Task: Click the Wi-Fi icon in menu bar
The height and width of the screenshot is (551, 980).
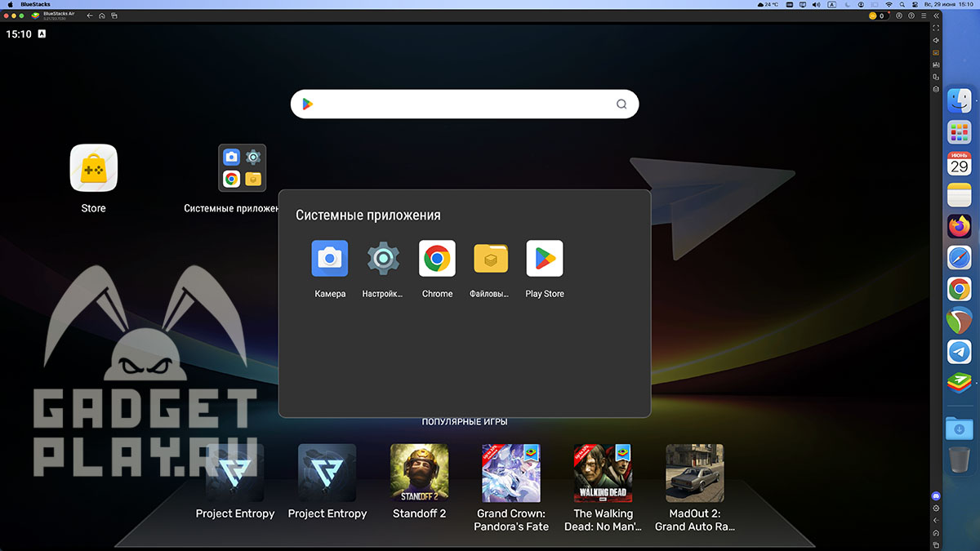Action: (889, 4)
